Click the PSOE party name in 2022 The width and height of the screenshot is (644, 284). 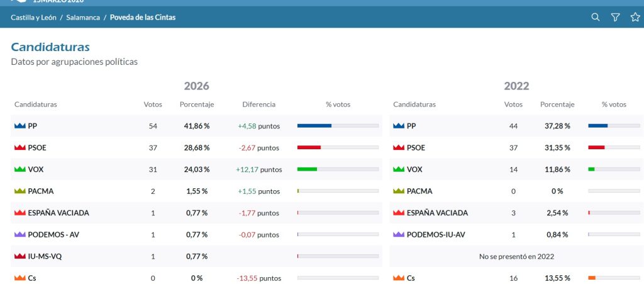416,148
